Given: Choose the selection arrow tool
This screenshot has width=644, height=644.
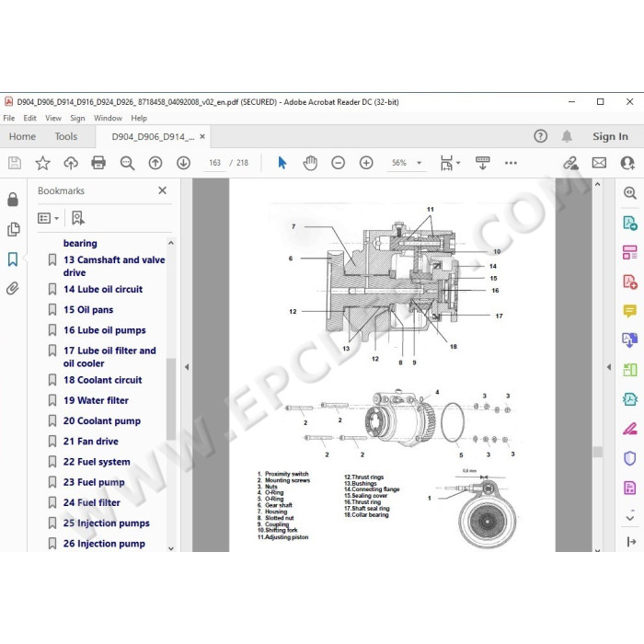Looking at the screenshot, I should (282, 163).
